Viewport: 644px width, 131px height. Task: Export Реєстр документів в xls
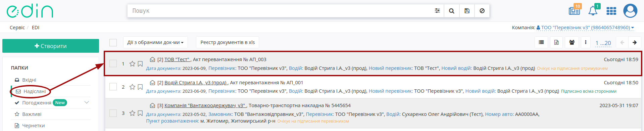pos(228,42)
